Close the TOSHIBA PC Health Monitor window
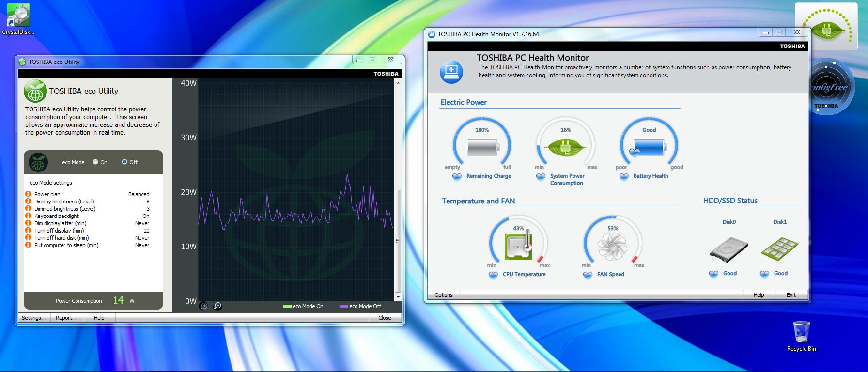The width and height of the screenshot is (868, 372). point(797,32)
